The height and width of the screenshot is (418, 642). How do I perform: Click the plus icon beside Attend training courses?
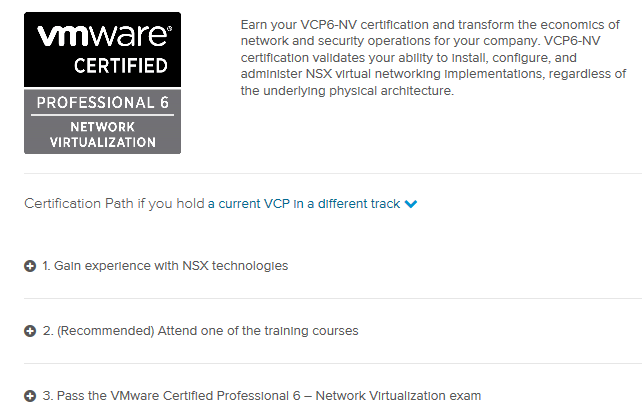30,331
